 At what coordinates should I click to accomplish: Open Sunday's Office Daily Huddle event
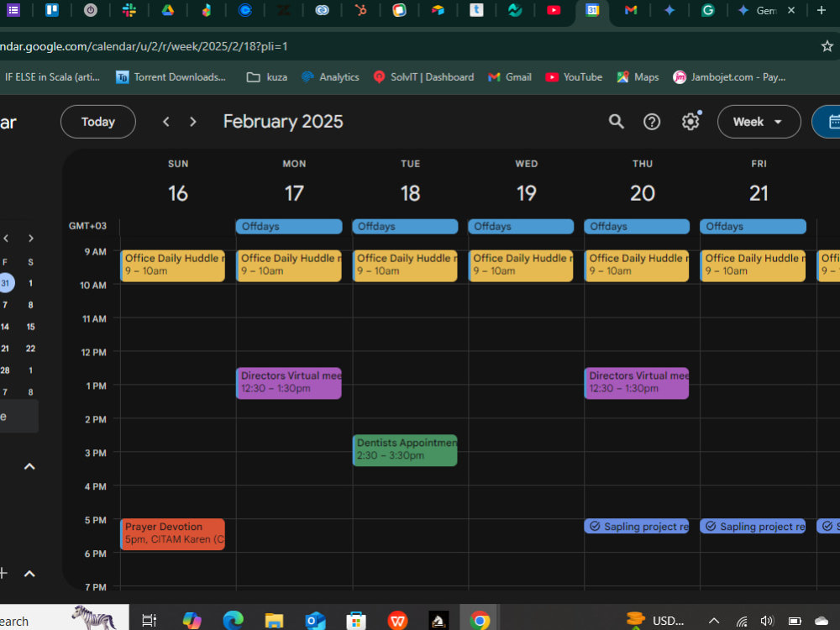pos(172,265)
